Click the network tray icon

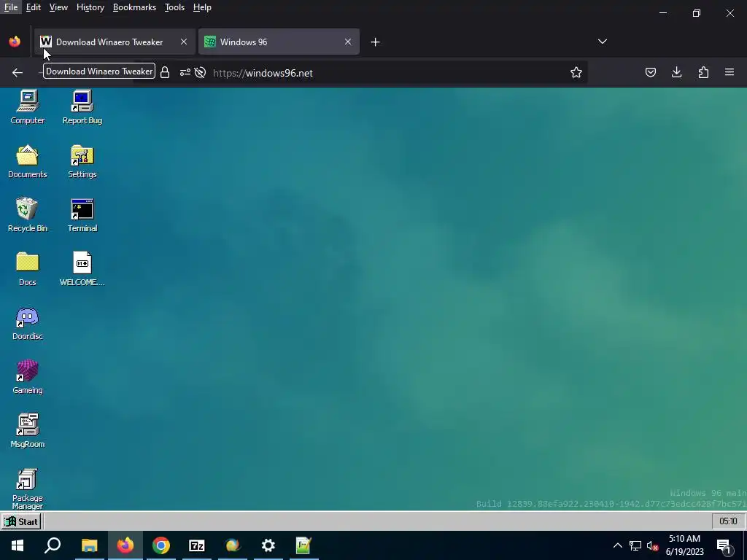tap(635, 545)
